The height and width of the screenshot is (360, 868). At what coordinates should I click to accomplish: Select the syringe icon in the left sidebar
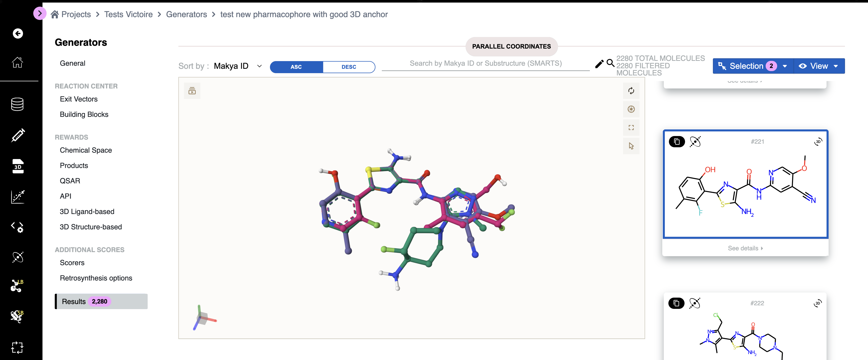pos(17,135)
